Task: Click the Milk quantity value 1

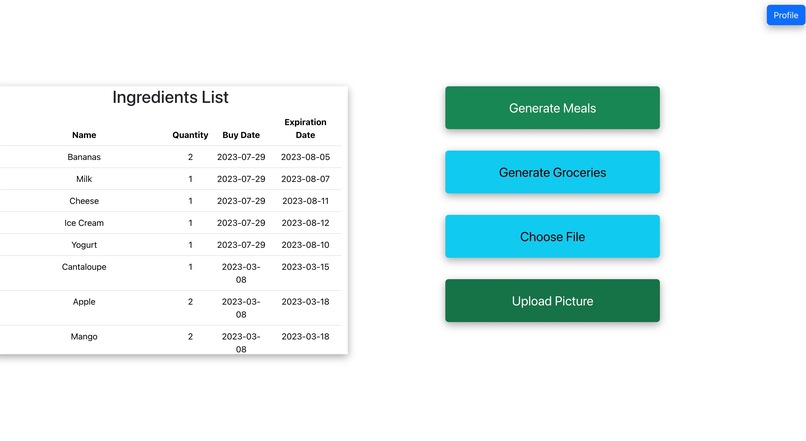Action: tap(190, 179)
